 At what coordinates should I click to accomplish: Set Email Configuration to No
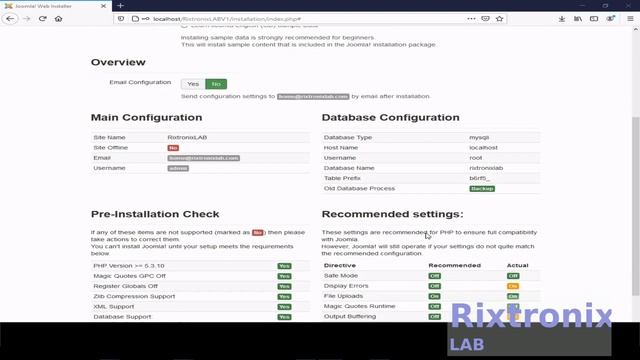(216, 84)
